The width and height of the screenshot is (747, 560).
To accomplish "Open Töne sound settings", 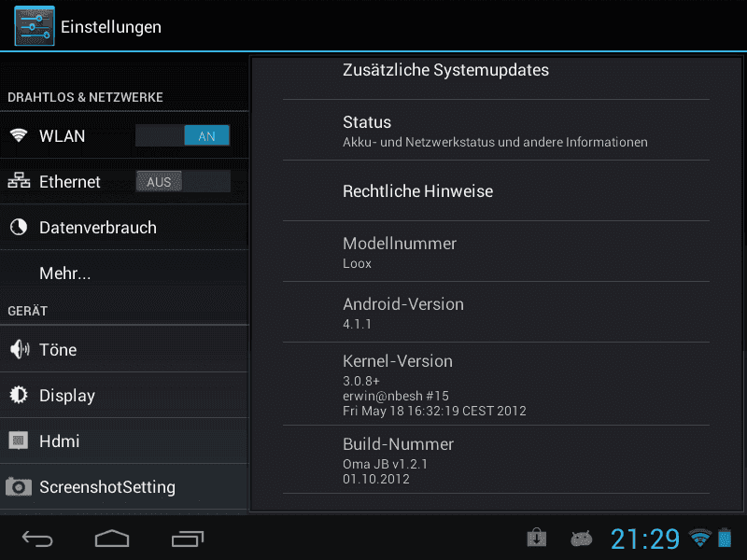I will [x=124, y=349].
